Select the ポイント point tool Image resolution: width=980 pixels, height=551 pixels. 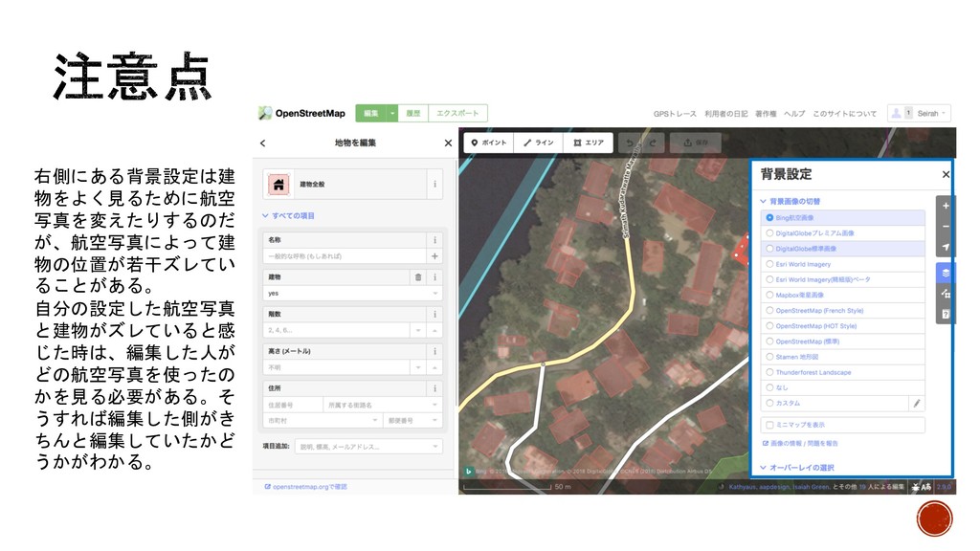[x=489, y=143]
